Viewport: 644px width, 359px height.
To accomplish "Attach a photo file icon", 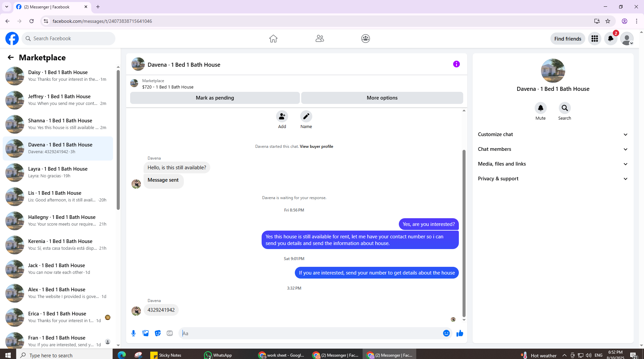I will pyautogui.click(x=146, y=333).
